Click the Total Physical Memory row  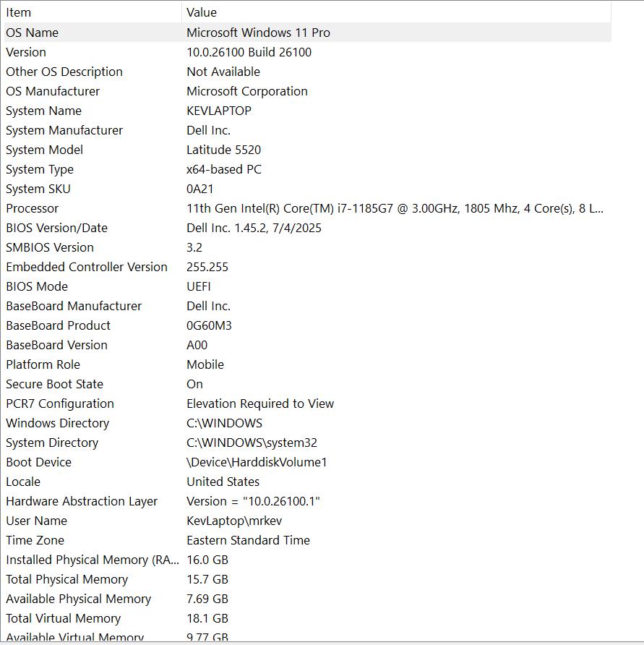click(x=66, y=579)
